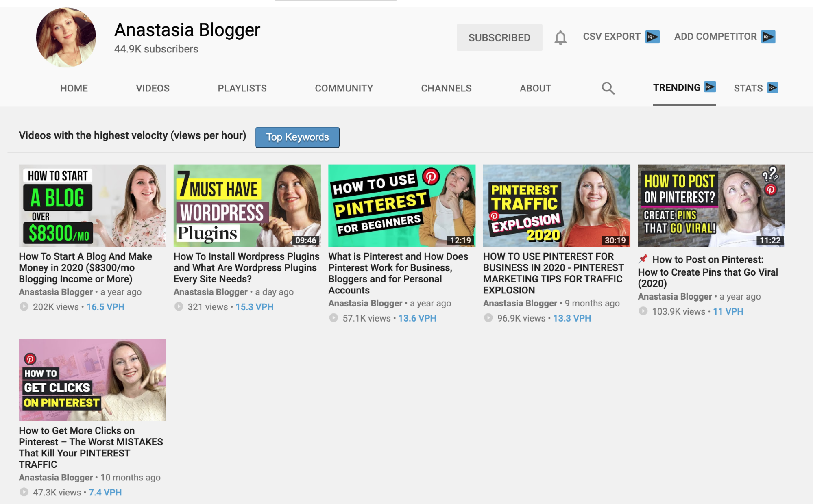Screen dimensions: 813x504
Task: Click the 11 VPH value
Action: [x=728, y=311]
